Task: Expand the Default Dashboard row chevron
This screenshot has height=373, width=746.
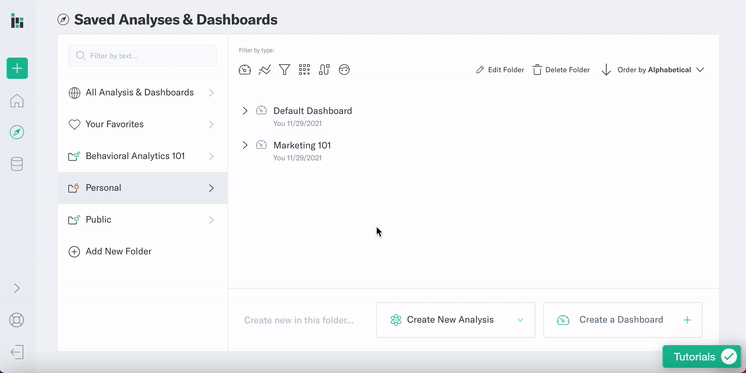Action: pyautogui.click(x=245, y=111)
